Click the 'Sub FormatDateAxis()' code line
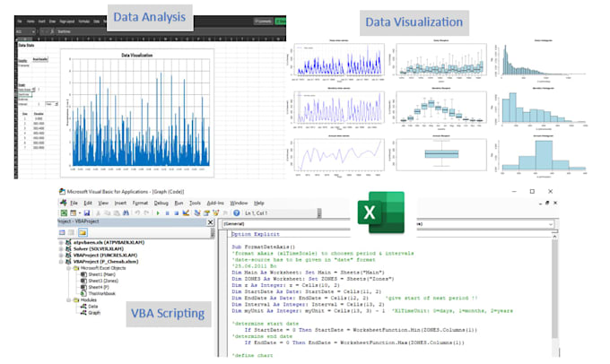Image resolution: width=610 pixels, height=364 pixels. pos(264,247)
